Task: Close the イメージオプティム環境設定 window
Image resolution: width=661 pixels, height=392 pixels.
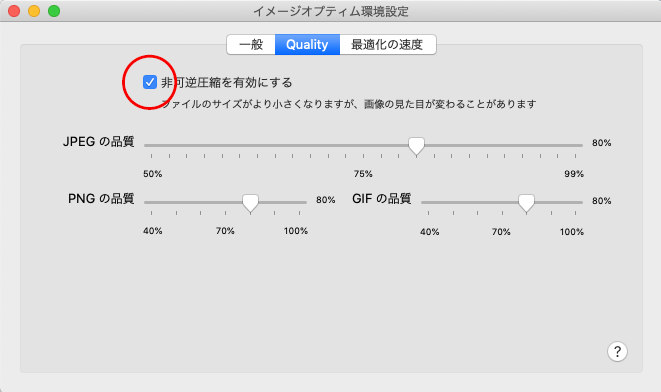Action: click(14, 11)
